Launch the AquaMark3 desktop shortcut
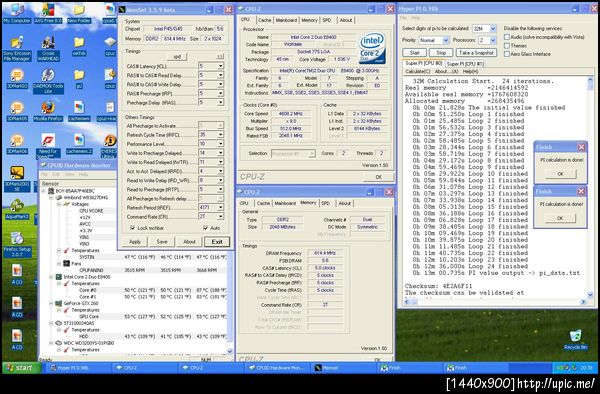Viewport: 600px width, 394px height. (17, 209)
